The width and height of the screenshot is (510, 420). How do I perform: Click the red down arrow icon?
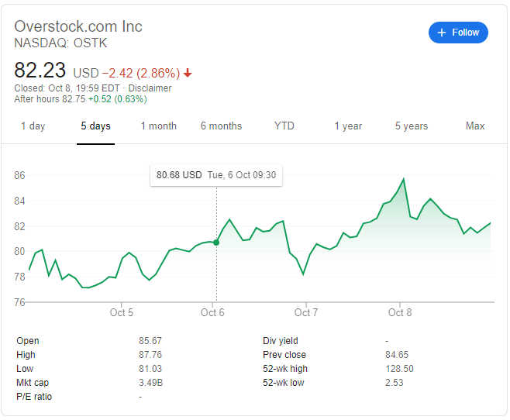[x=188, y=73]
